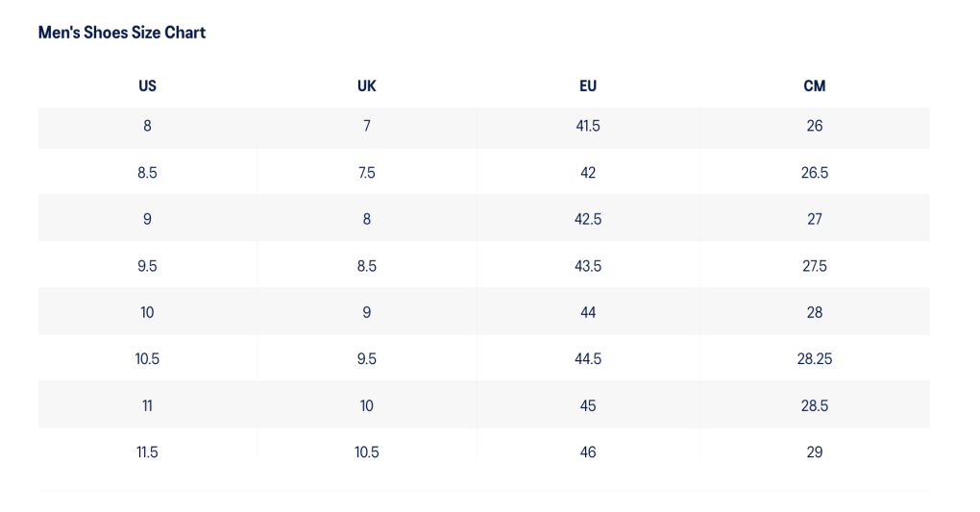
Task: Choose the EU size 44 cell
Action: pos(588,312)
